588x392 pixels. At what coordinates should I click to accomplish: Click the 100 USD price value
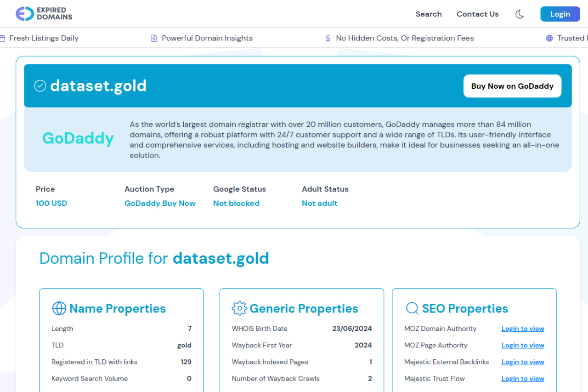(x=51, y=203)
